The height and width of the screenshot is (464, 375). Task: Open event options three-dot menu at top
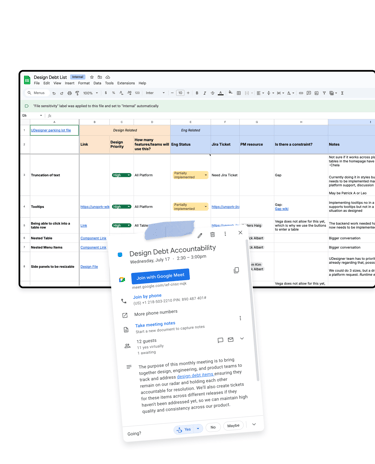[x=225, y=234]
